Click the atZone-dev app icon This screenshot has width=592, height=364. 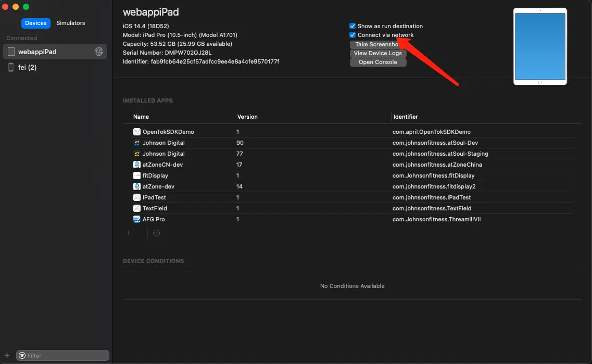click(x=136, y=186)
